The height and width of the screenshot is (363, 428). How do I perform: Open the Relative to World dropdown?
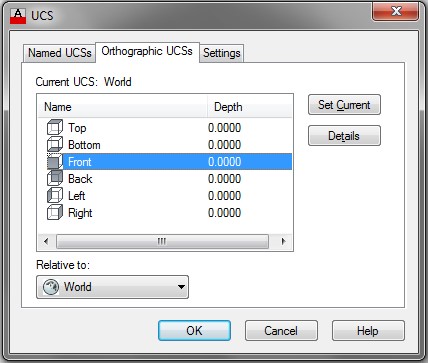point(112,287)
